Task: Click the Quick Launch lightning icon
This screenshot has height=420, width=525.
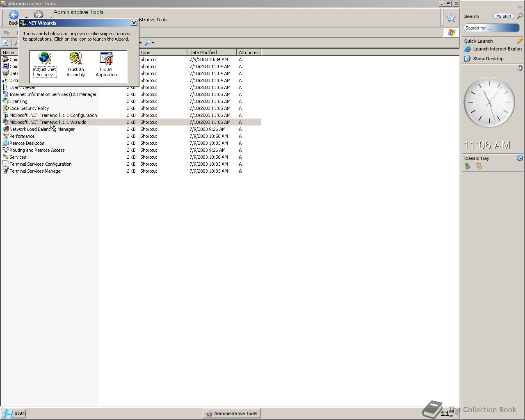Action: [x=520, y=41]
